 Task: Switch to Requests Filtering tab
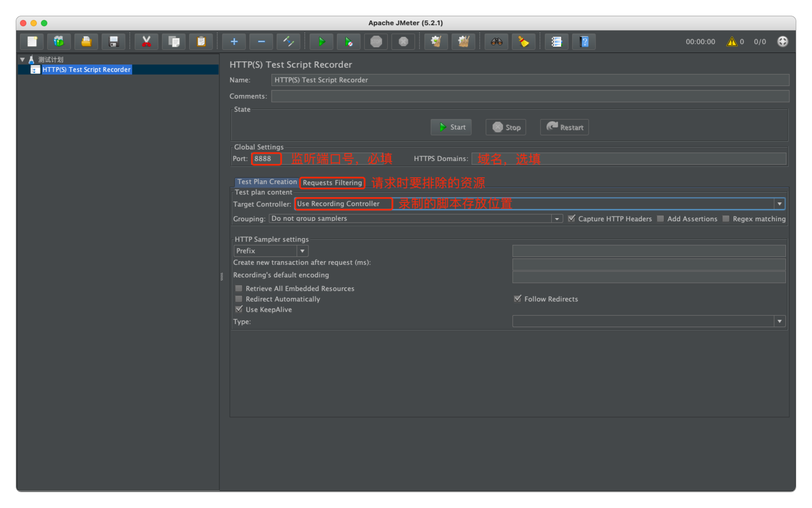coord(332,182)
